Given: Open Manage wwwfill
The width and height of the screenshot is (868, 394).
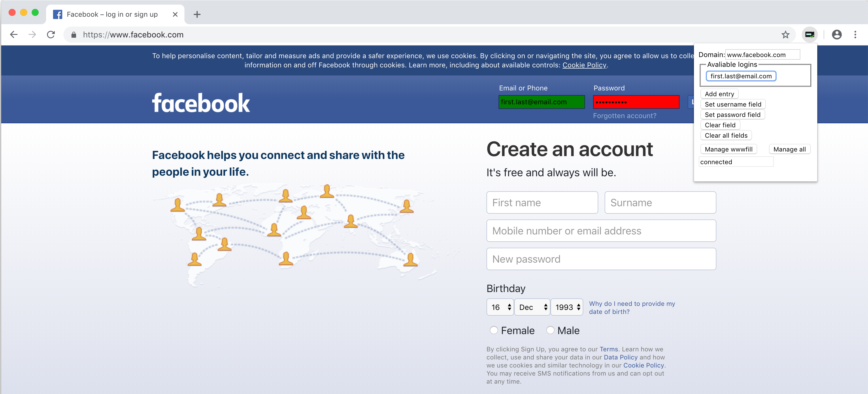Looking at the screenshot, I should click(729, 149).
